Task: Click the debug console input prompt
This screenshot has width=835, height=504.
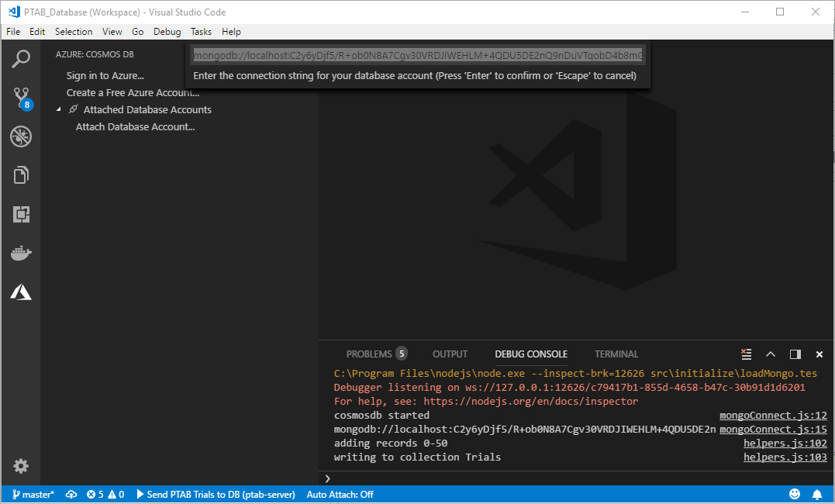Action: [x=577, y=478]
